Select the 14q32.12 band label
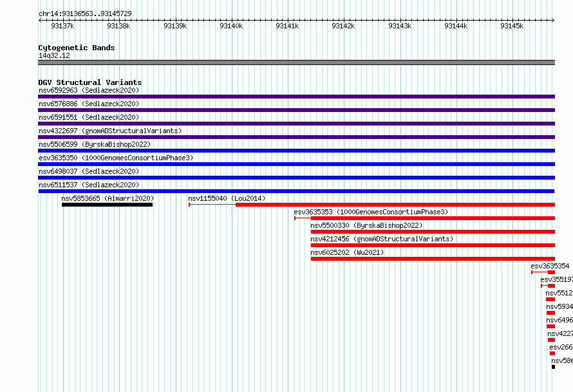This screenshot has height=392, width=573. tap(54, 55)
